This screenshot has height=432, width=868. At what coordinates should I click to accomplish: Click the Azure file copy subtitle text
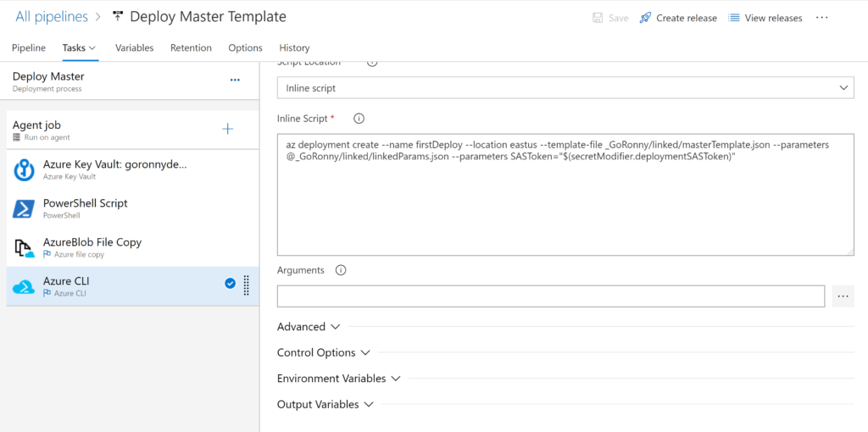[x=79, y=254]
